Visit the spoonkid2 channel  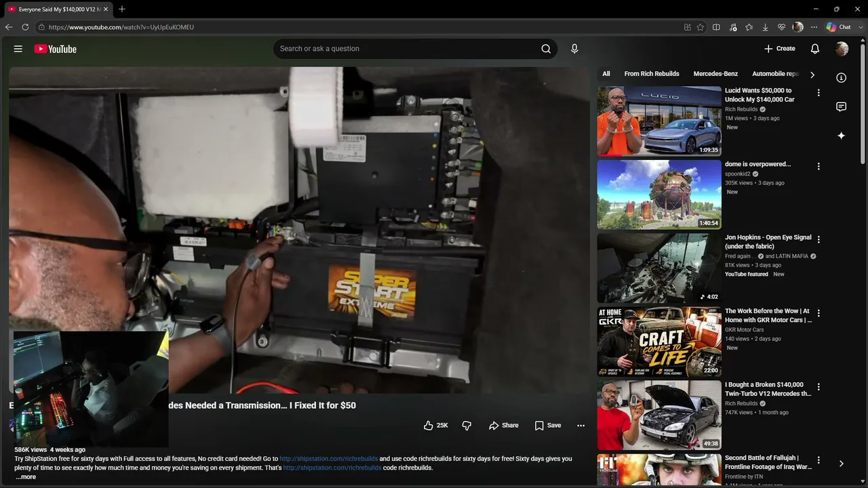[x=738, y=174]
